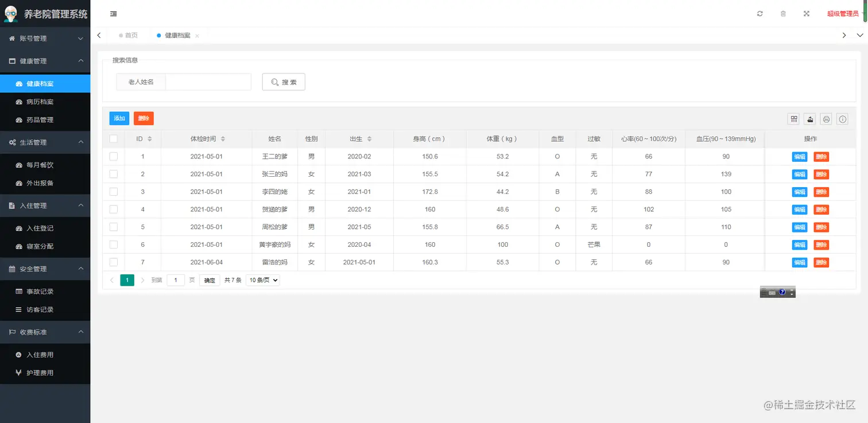The image size is (868, 423).
Task: Open the 超级管理员 user dropdown
Action: [x=844, y=14]
